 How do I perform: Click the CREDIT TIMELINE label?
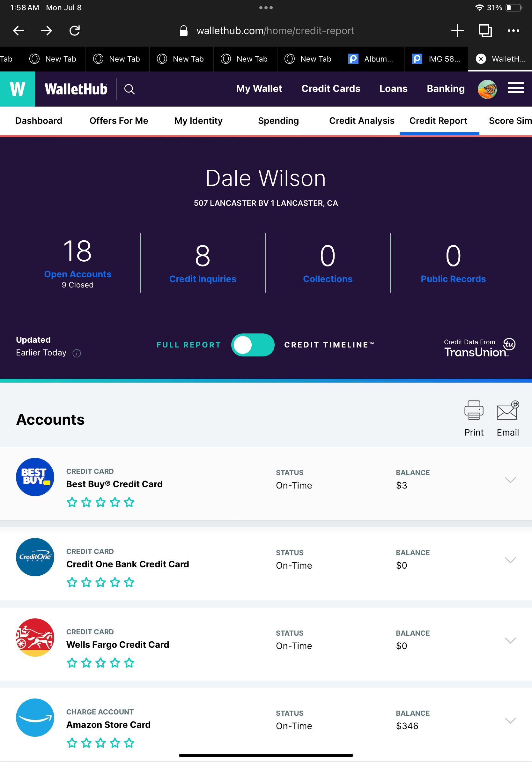(x=329, y=345)
